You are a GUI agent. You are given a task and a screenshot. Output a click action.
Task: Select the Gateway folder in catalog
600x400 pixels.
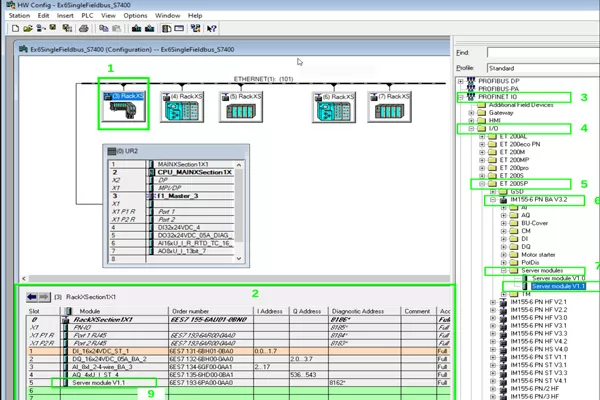[x=502, y=113]
